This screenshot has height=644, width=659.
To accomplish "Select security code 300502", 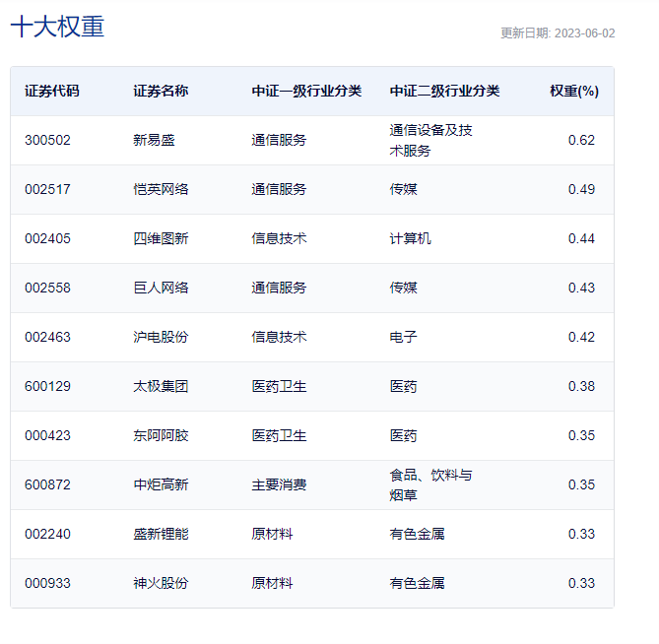I will point(47,140).
